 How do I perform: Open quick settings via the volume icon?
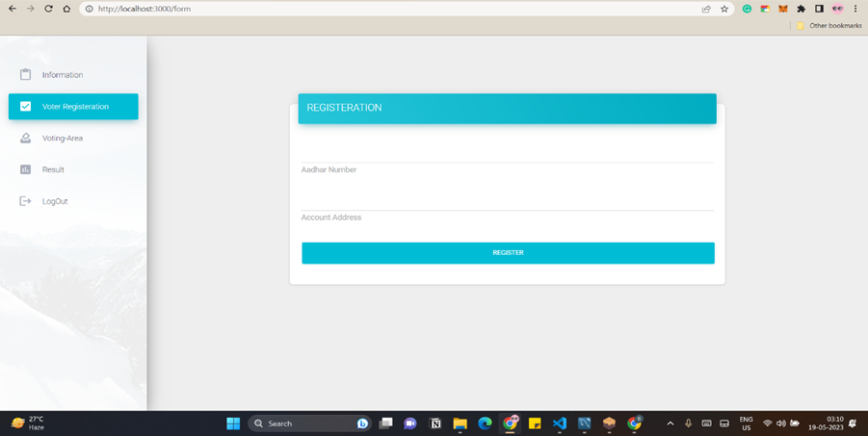[x=781, y=423]
